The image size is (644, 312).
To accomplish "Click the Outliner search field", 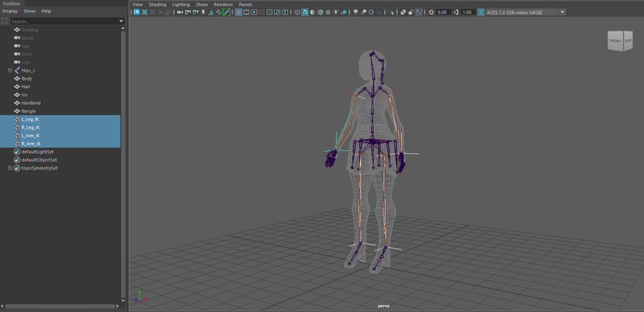I will 63,21.
